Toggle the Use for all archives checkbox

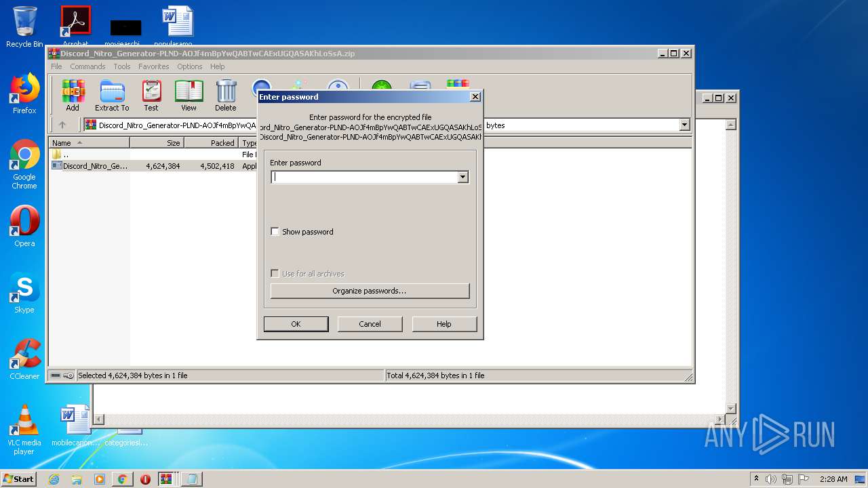click(x=275, y=274)
